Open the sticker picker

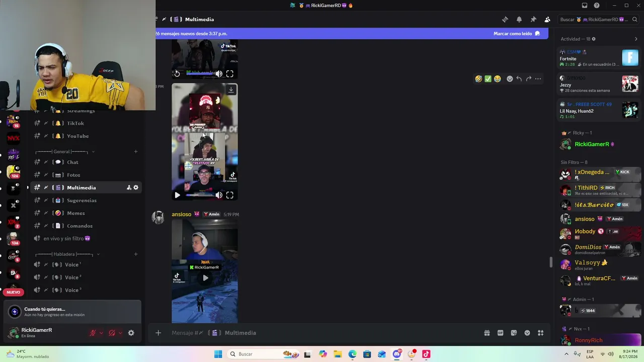click(514, 333)
